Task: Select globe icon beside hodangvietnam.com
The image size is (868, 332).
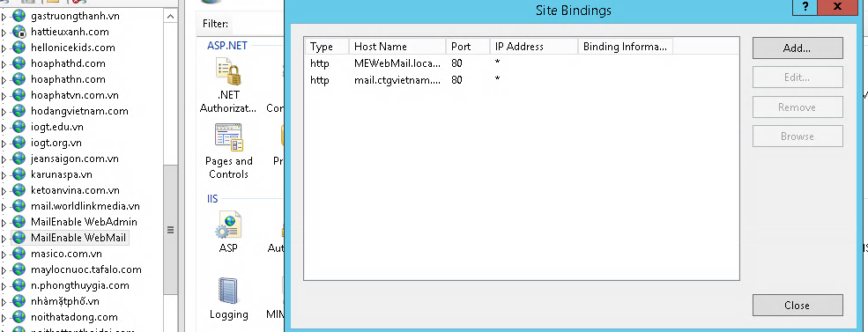Action: (19, 111)
